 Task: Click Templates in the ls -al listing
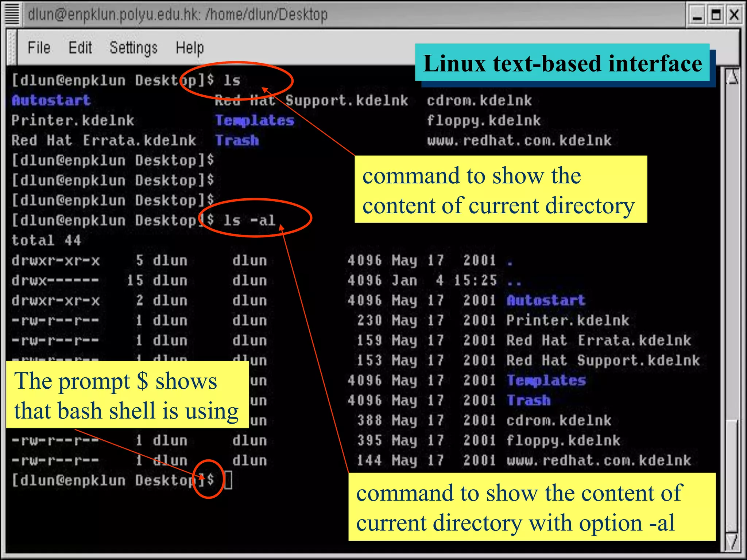tap(546, 381)
